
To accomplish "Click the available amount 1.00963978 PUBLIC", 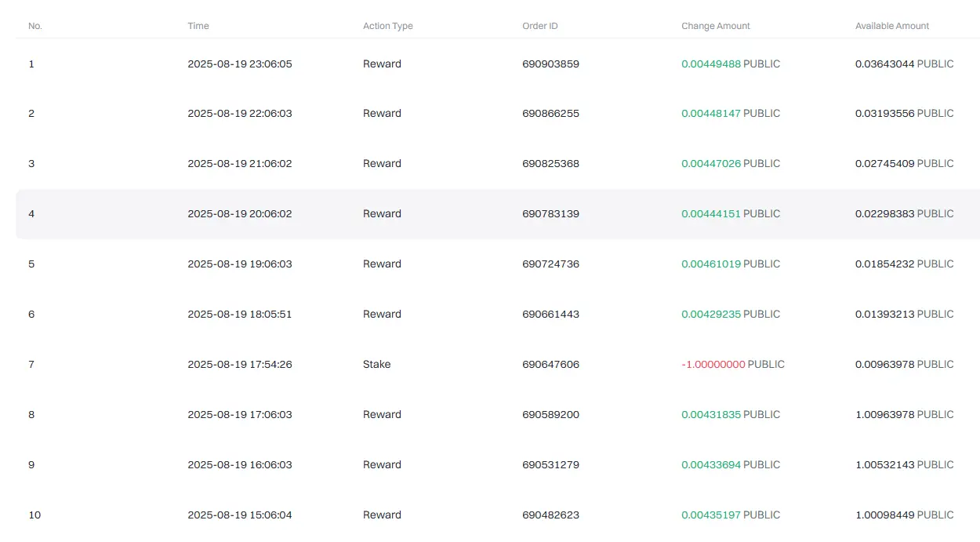I will (x=905, y=414).
